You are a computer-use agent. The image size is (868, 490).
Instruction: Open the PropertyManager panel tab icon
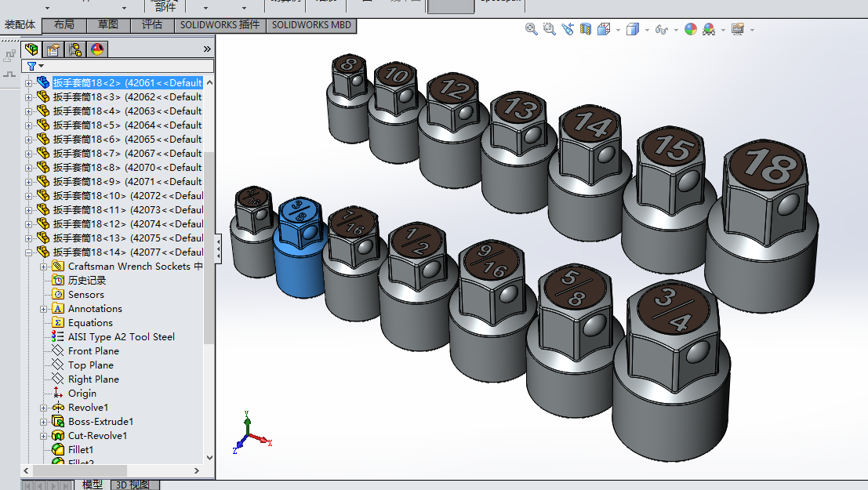click(x=53, y=49)
